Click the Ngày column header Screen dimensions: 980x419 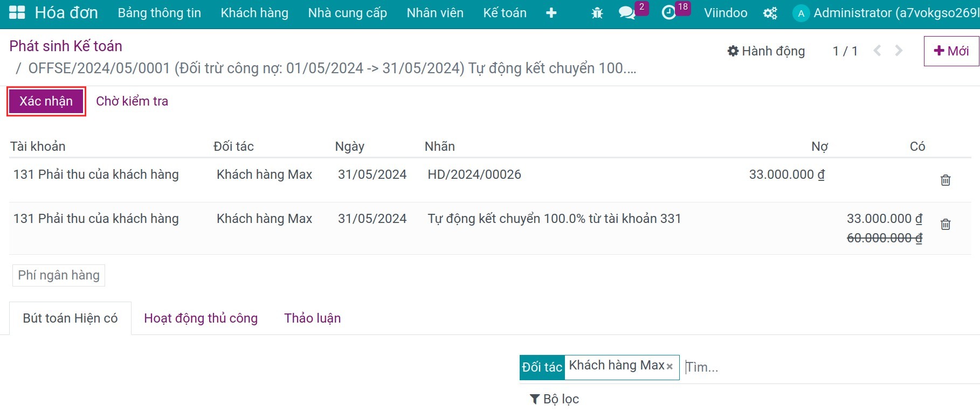[x=350, y=146]
